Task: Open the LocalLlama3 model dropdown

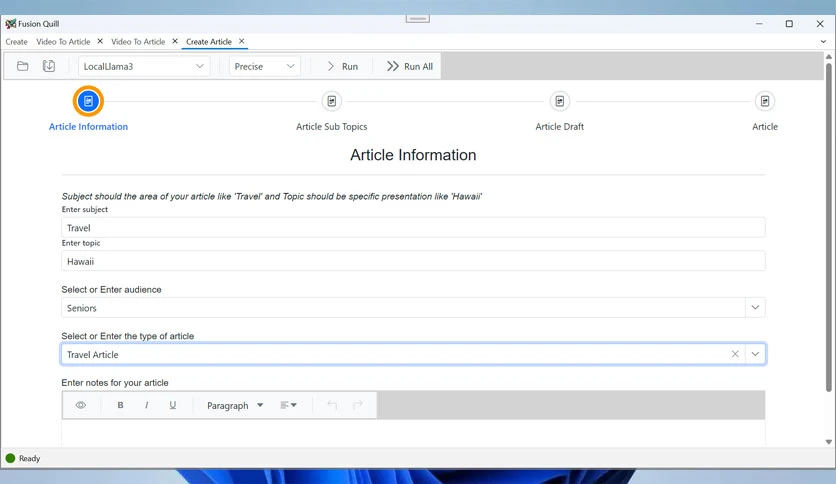Action: 143,66
